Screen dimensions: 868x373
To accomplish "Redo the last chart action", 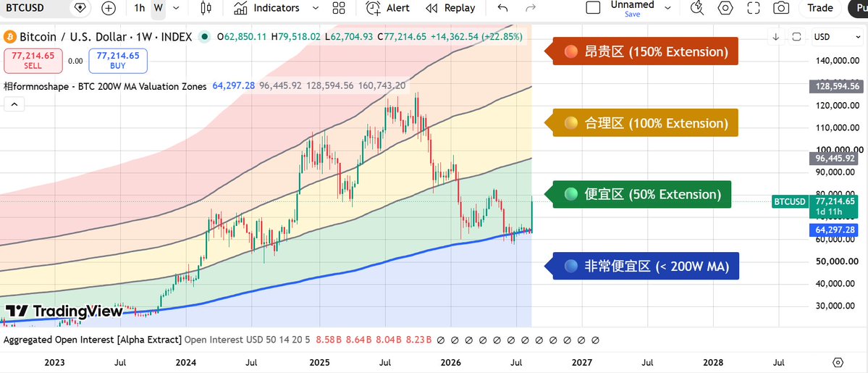I will (531, 8).
